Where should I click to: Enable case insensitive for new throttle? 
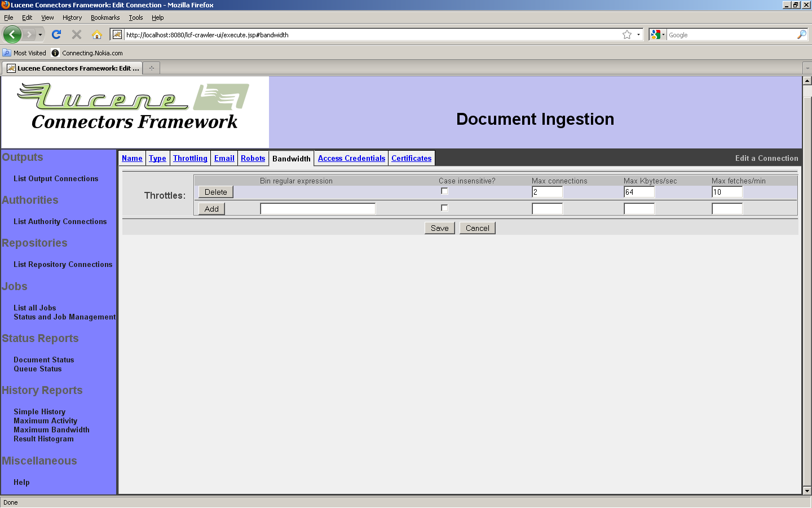click(444, 208)
